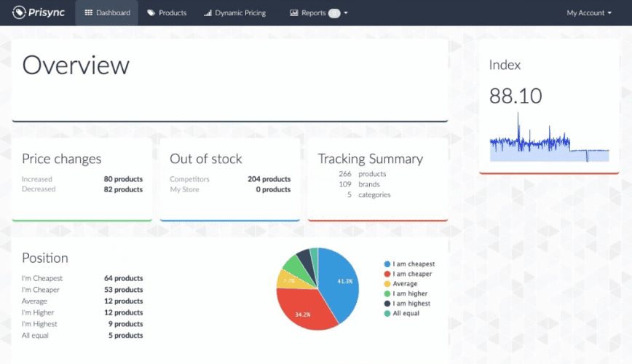The height and width of the screenshot is (364, 632).
Task: Go to the Products page
Action: tap(167, 13)
